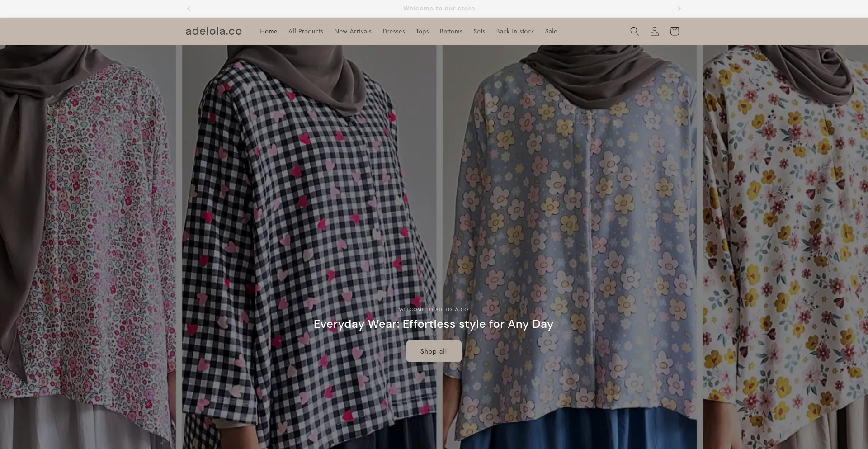View the Sets collection
The width and height of the screenshot is (868, 449).
point(479,31)
